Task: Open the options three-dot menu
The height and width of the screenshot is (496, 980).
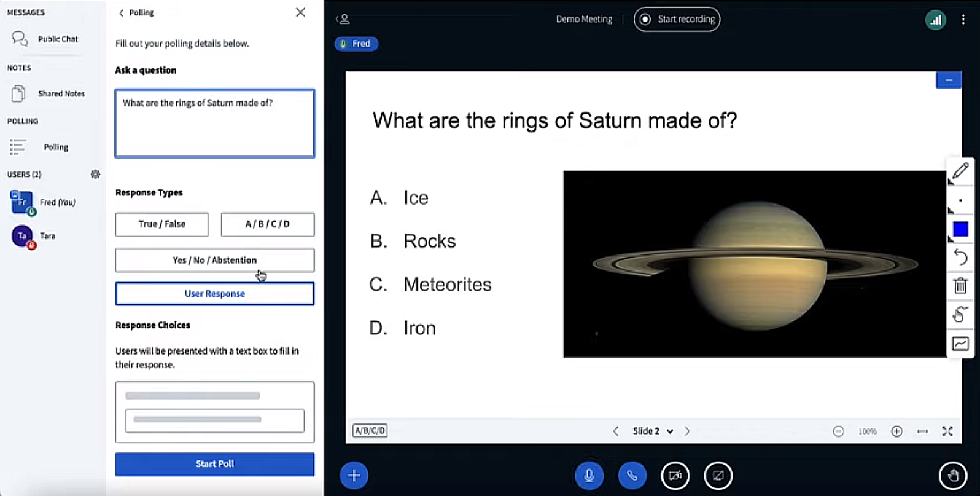Action: 963,20
